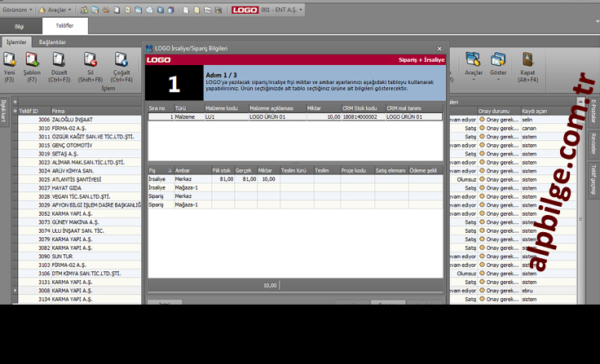Switch to the Bağlantılar tab
Screen dimensions: 600x364
coord(52,42)
